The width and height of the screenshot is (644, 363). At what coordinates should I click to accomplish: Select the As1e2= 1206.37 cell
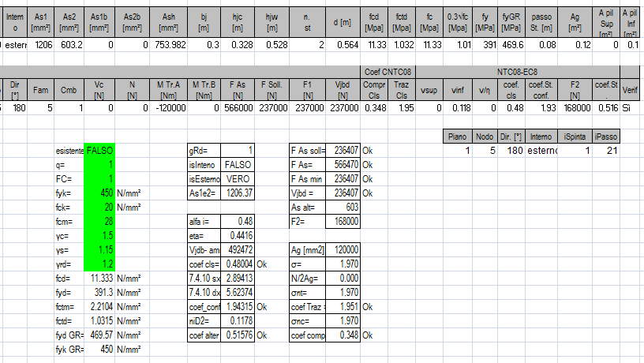coord(238,193)
